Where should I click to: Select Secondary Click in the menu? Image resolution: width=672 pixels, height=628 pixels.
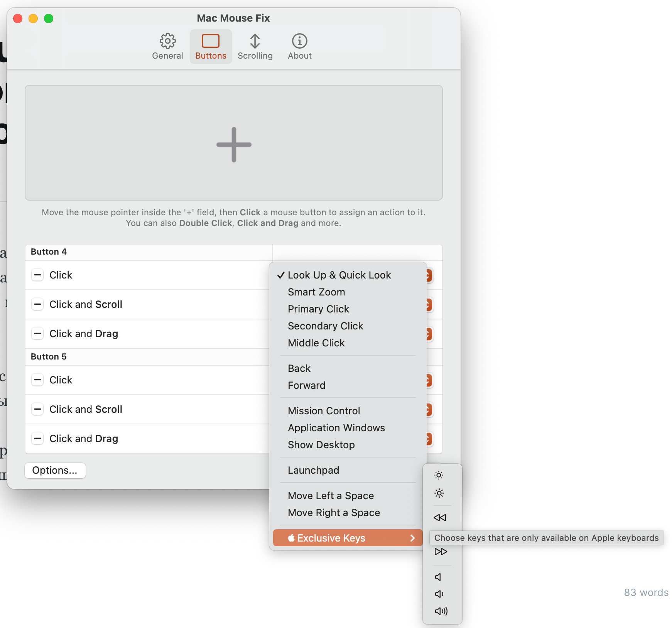click(x=348, y=326)
